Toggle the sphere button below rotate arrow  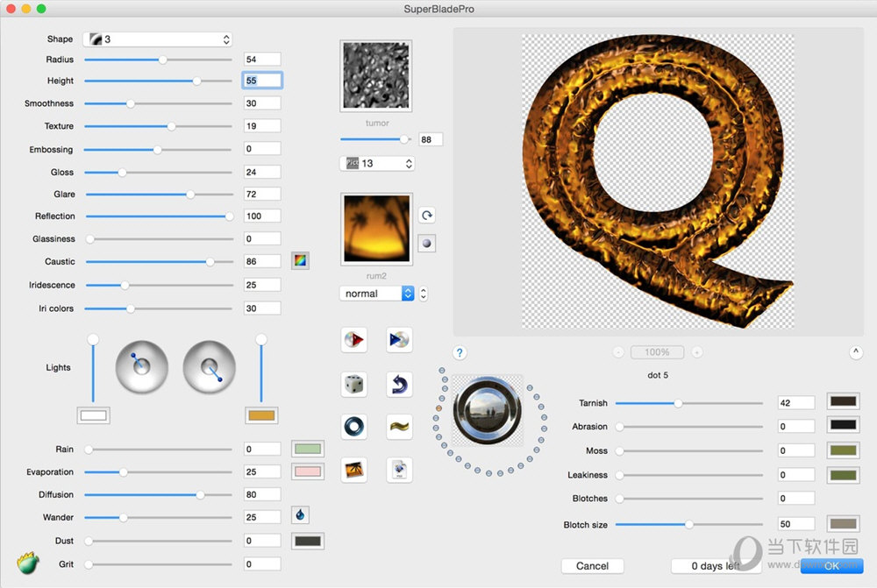426,244
